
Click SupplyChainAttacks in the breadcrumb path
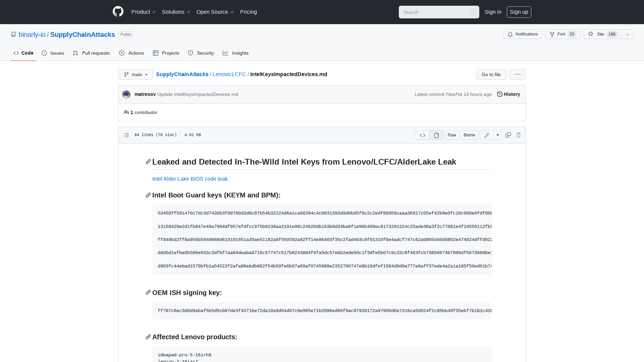pyautogui.click(x=182, y=74)
